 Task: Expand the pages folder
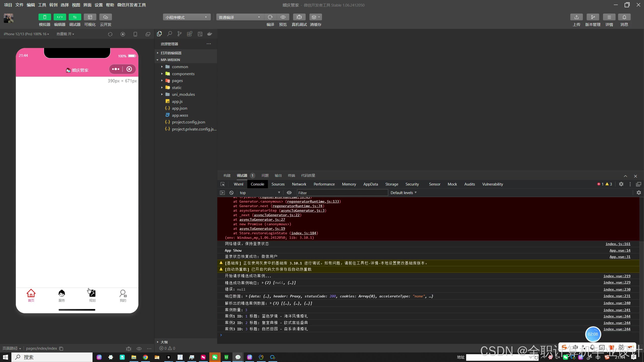(177, 81)
